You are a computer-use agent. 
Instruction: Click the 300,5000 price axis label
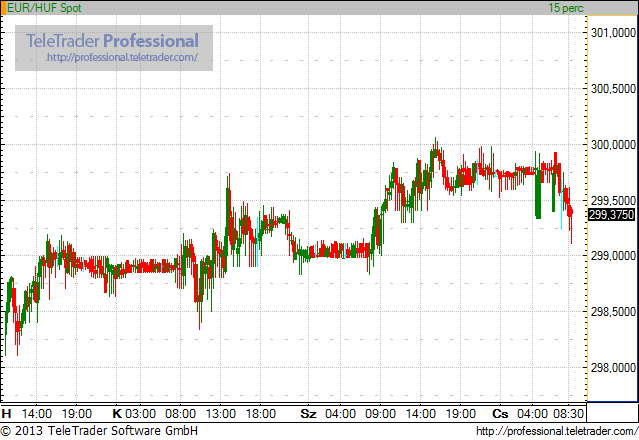(613, 88)
